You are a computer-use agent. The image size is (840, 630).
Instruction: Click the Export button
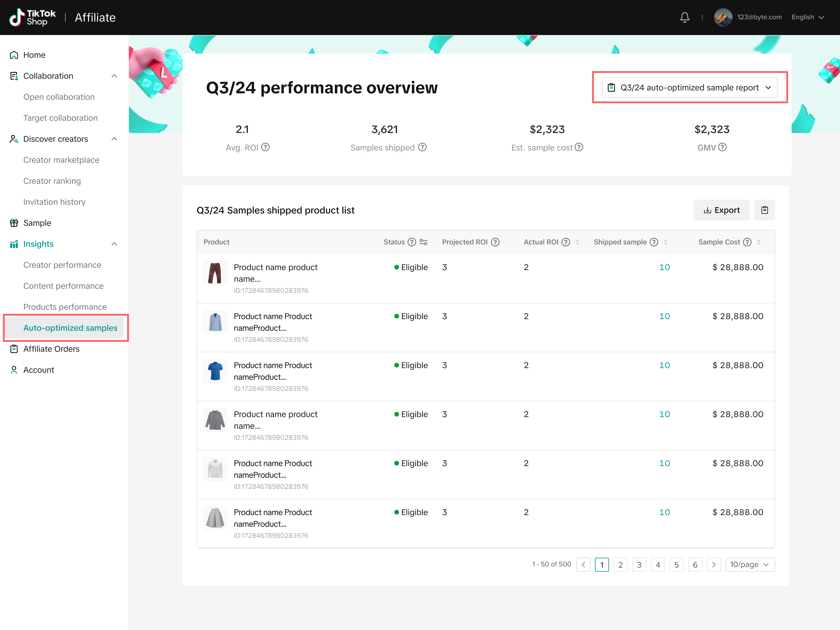click(721, 210)
